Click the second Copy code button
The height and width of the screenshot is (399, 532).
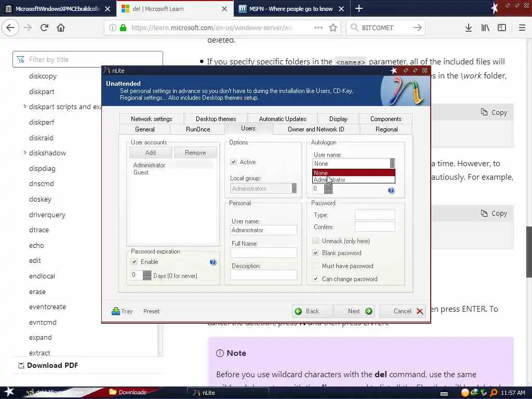point(494,214)
